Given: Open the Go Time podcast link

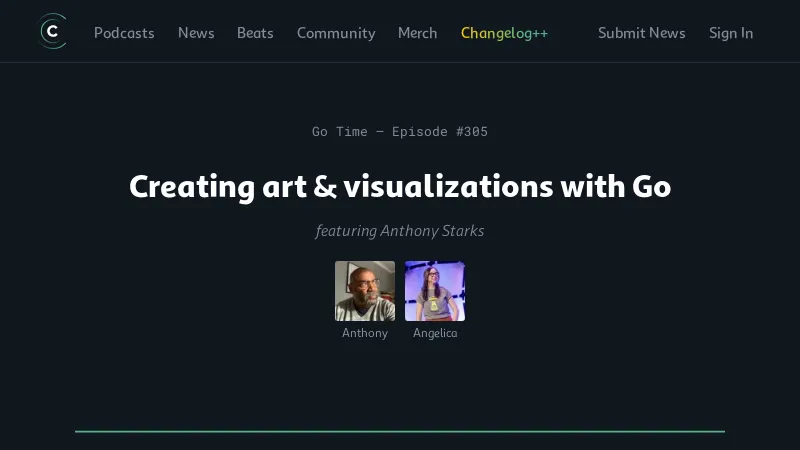Looking at the screenshot, I should pos(339,131).
